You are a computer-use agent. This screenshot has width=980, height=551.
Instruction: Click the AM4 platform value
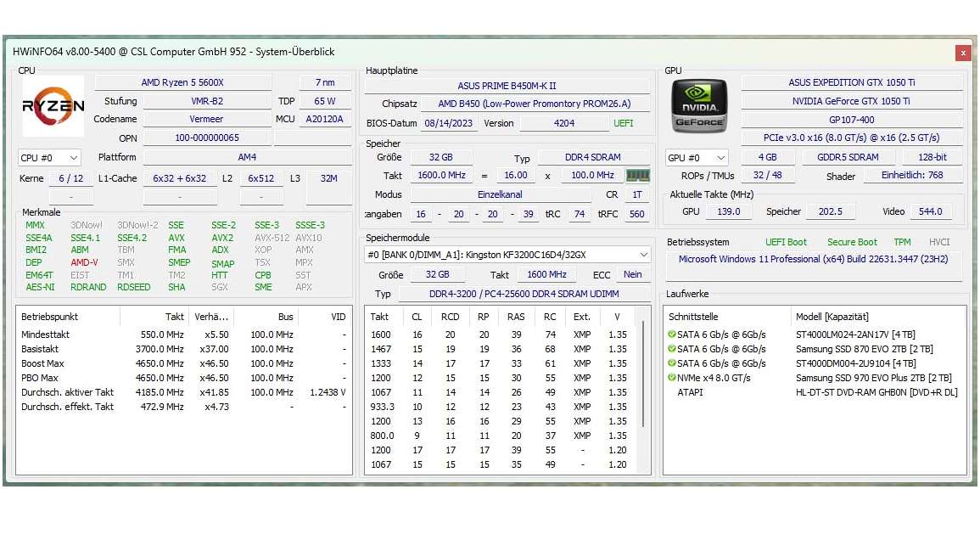pos(247,157)
